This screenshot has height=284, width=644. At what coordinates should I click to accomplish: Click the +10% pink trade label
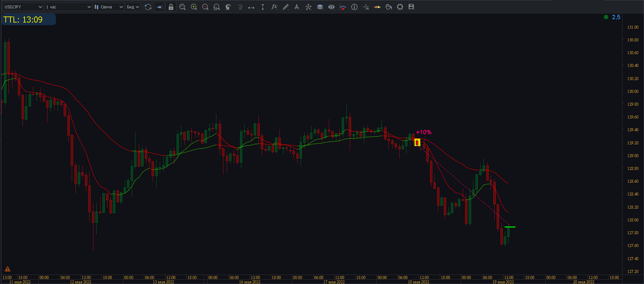tap(423, 132)
